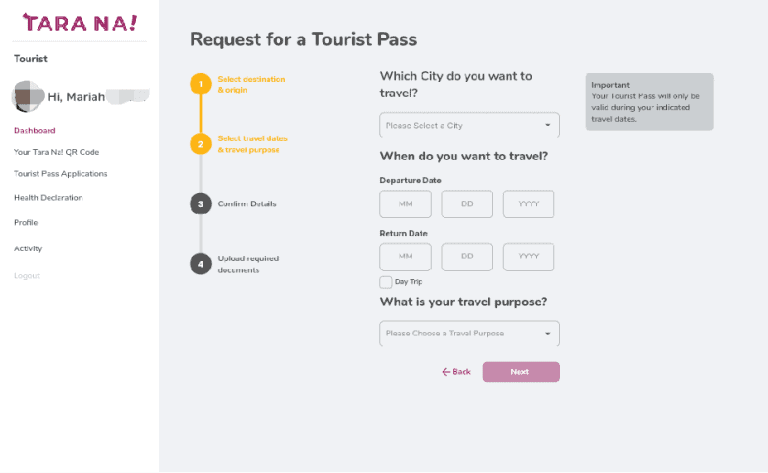This screenshot has height=473, width=768.
Task: Click the Back link
Action: tap(456, 372)
